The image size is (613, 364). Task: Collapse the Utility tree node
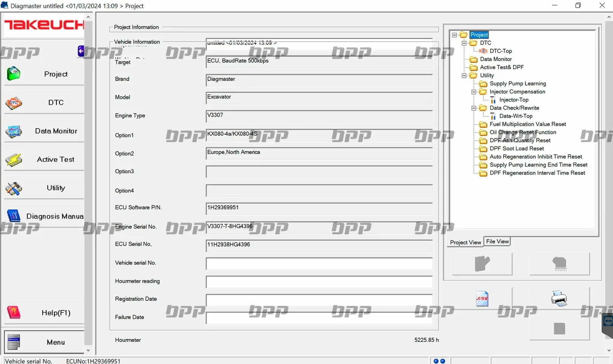click(x=464, y=76)
